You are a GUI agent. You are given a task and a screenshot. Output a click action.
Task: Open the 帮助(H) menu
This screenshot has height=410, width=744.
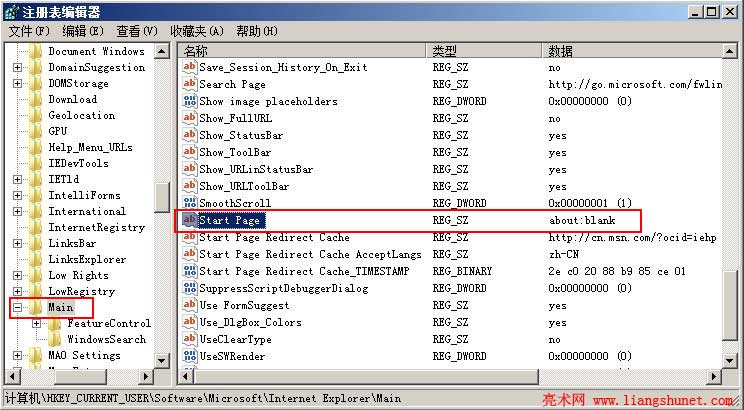257,31
